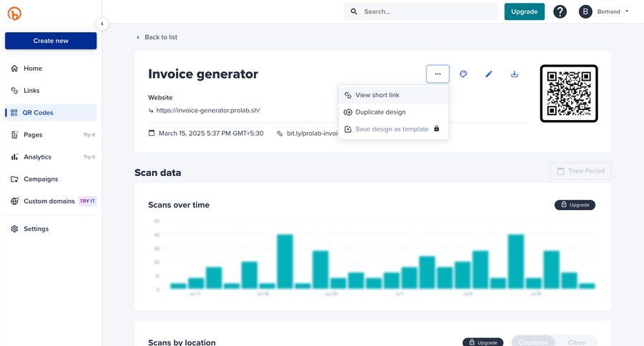This screenshot has width=644, height=346.
Task: Click the Duplicate design icon
Action: point(348,112)
